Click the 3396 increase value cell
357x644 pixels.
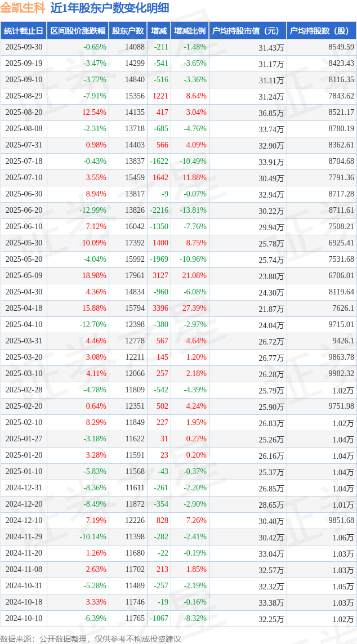[160, 308]
